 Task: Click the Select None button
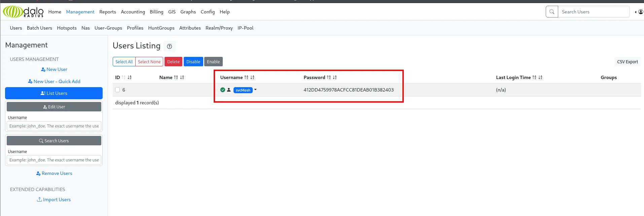click(x=149, y=62)
